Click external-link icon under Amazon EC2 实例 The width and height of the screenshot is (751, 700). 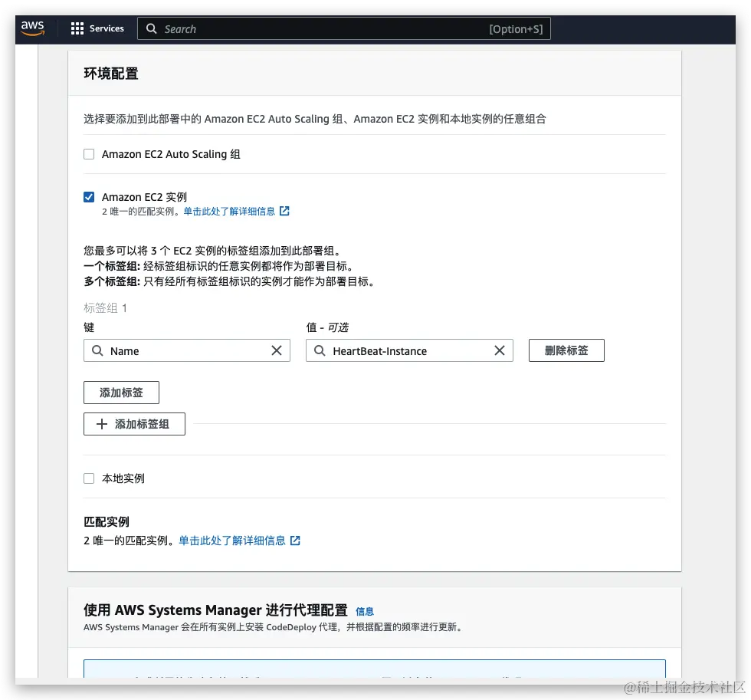pyautogui.click(x=284, y=211)
